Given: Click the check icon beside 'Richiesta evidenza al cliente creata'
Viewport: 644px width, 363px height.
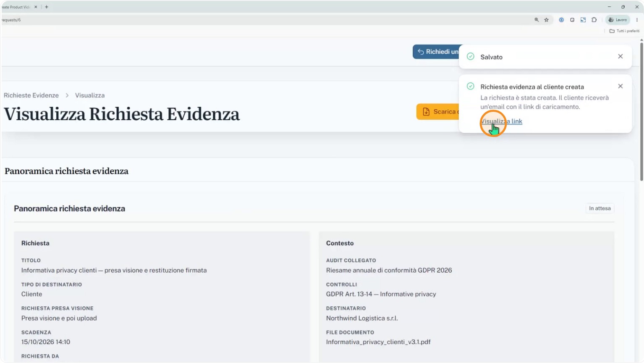Looking at the screenshot, I should point(471,86).
